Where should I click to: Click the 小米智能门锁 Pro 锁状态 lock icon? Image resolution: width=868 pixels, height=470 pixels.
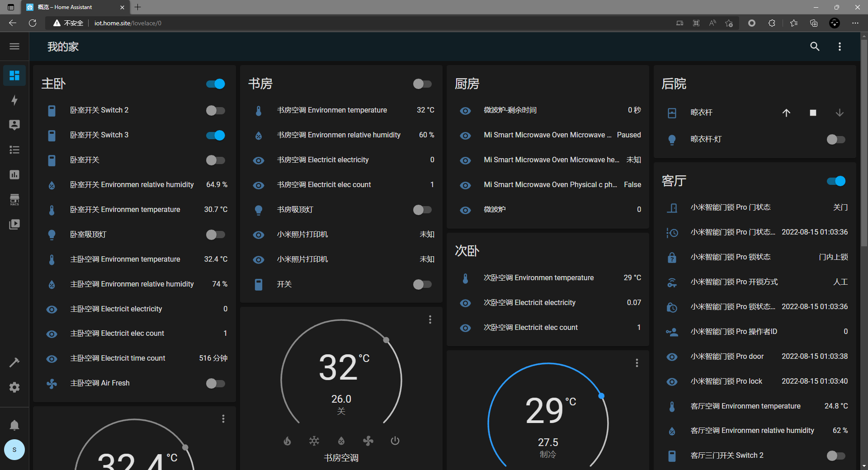point(672,257)
